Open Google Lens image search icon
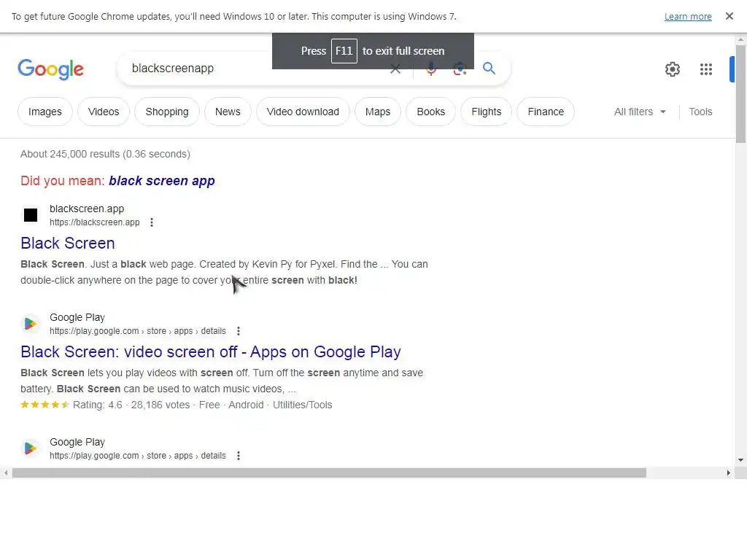Image resolution: width=747 pixels, height=560 pixels. [x=460, y=69]
